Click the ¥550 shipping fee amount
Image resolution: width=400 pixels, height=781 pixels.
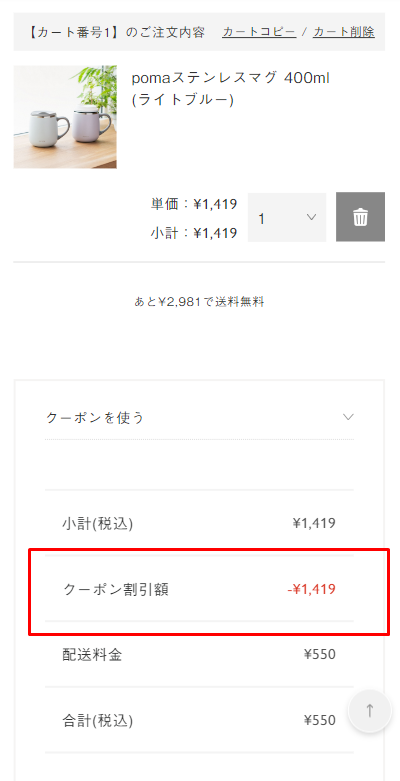tap(320, 654)
